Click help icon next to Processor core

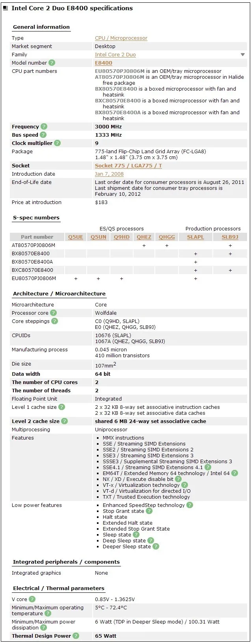pyautogui.click(x=54, y=313)
